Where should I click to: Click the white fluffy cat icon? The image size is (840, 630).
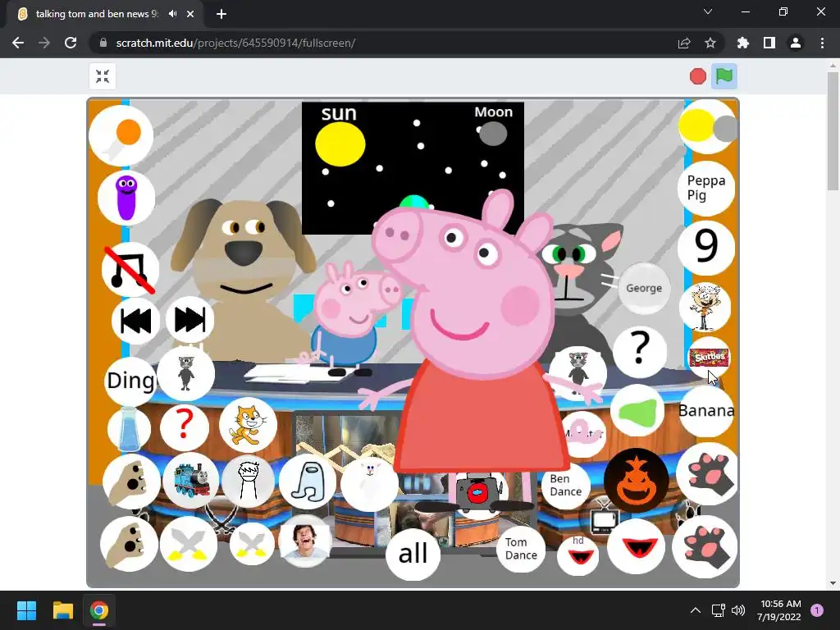click(369, 484)
